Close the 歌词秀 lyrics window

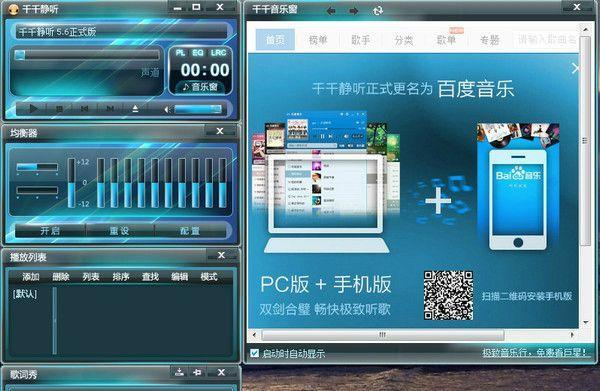221,372
